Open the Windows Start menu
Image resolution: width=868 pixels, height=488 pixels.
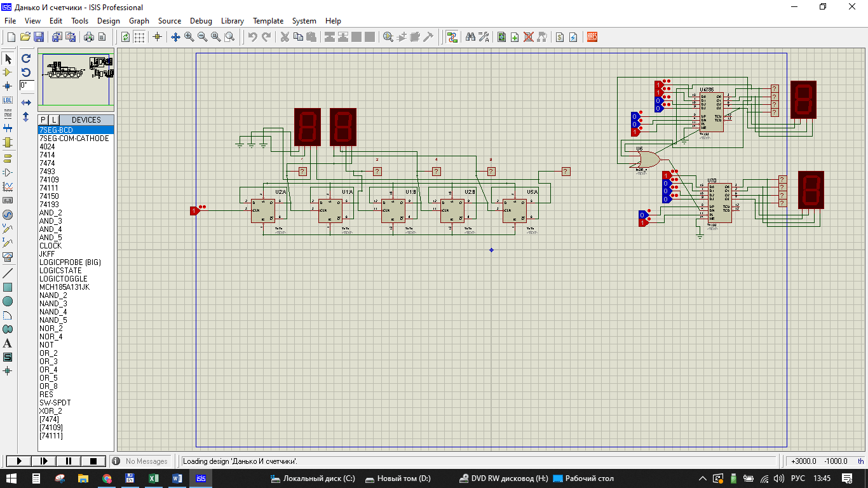(x=10, y=478)
